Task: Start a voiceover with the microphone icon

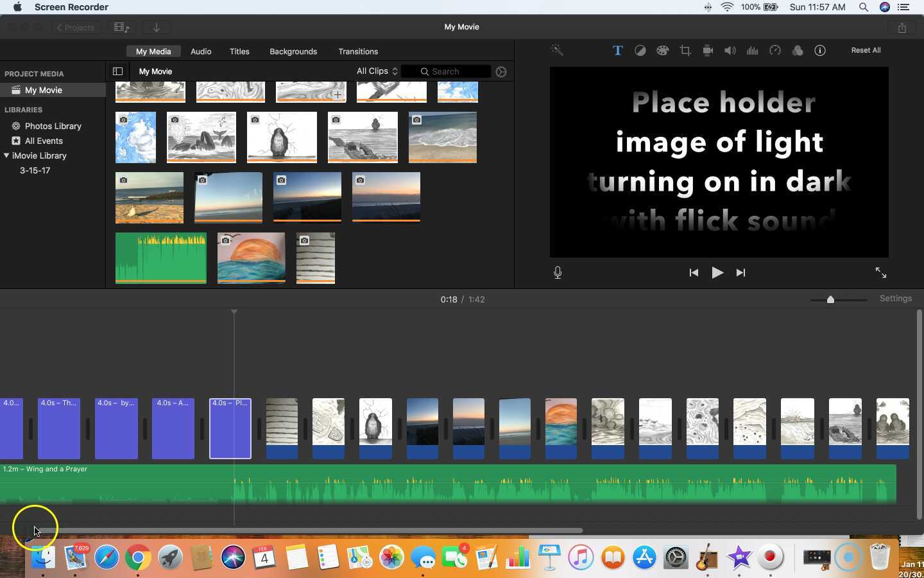Action: point(557,272)
